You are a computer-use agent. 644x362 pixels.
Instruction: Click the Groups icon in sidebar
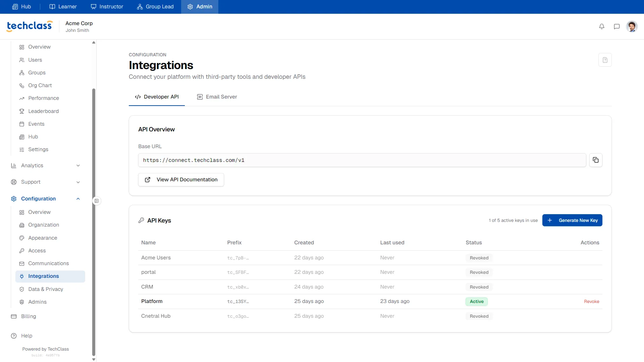[x=22, y=73]
